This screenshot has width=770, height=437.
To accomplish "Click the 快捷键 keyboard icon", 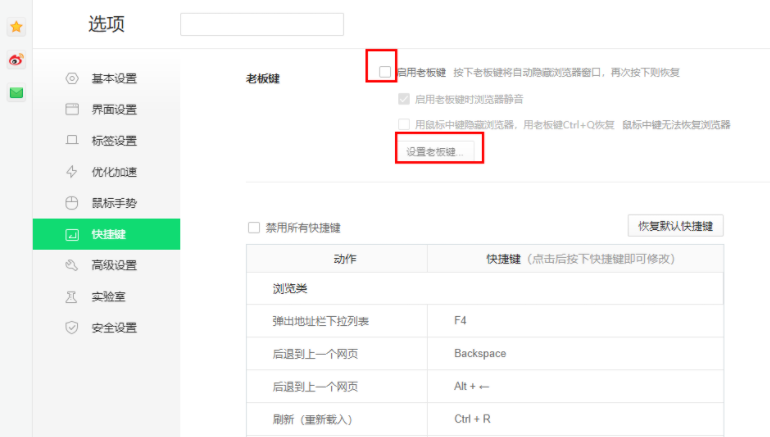I will [72, 234].
